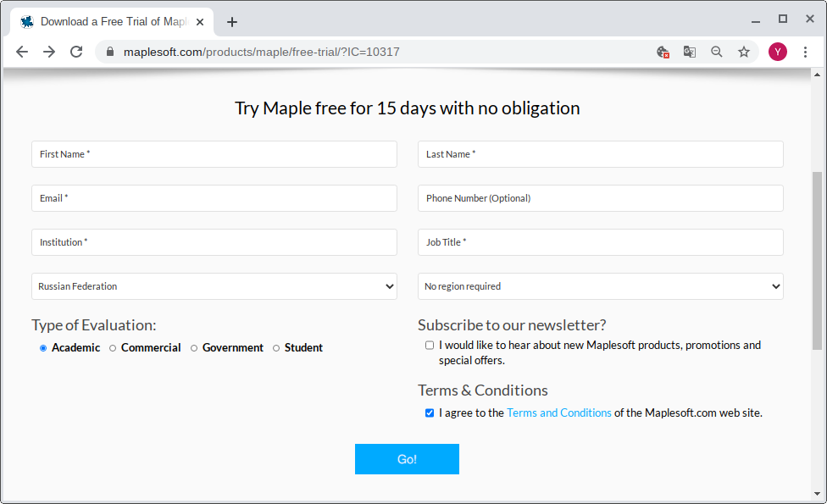Image resolution: width=827 pixels, height=504 pixels.
Task: Open the zoom level indicator
Action: coord(717,52)
